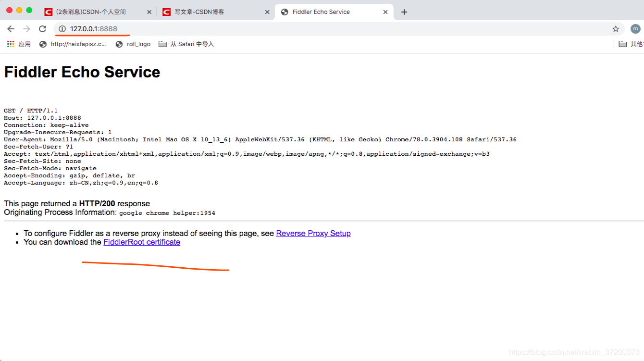This screenshot has height=361, width=644.
Task: Close the Fiddler Echo Service tab
Action: coord(385,12)
